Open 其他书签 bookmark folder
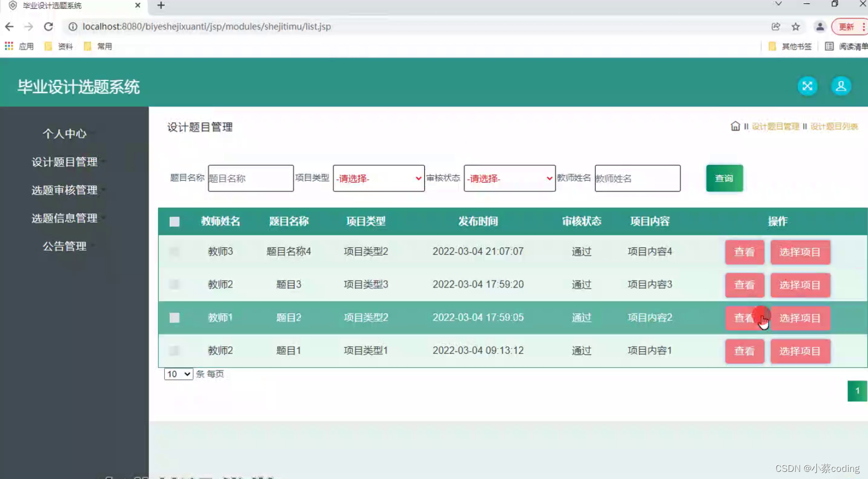The width and height of the screenshot is (868, 479). pyautogui.click(x=790, y=46)
